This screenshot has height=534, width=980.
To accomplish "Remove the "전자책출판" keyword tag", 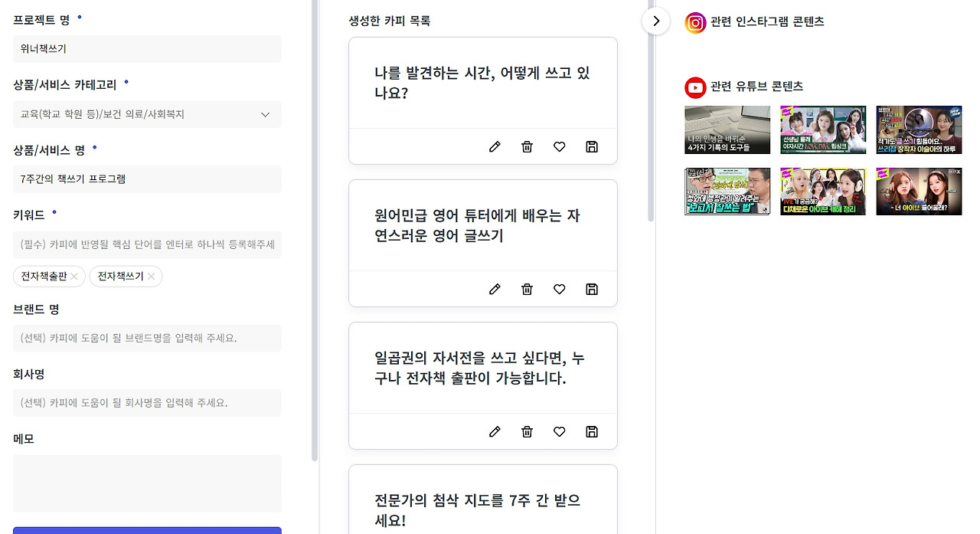I will coord(75,276).
